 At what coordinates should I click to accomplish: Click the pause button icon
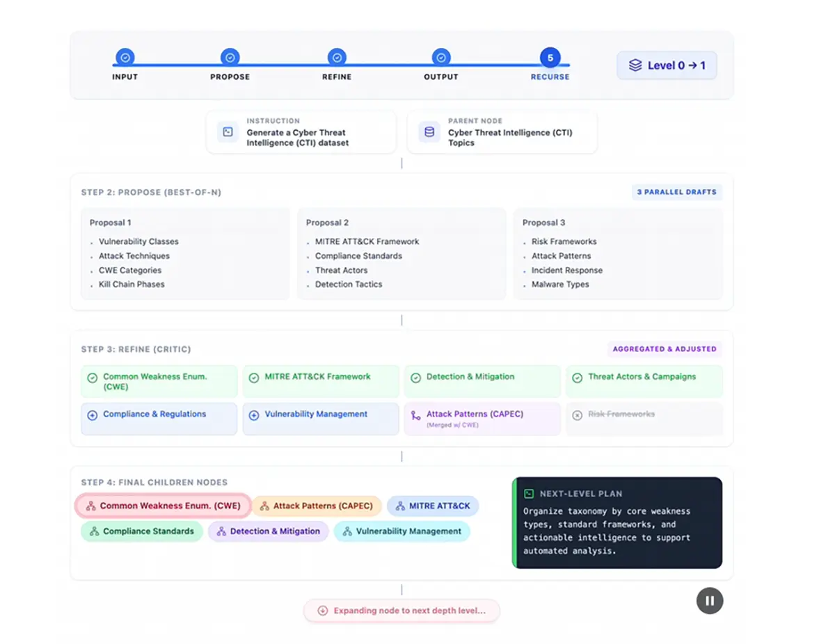(x=710, y=601)
